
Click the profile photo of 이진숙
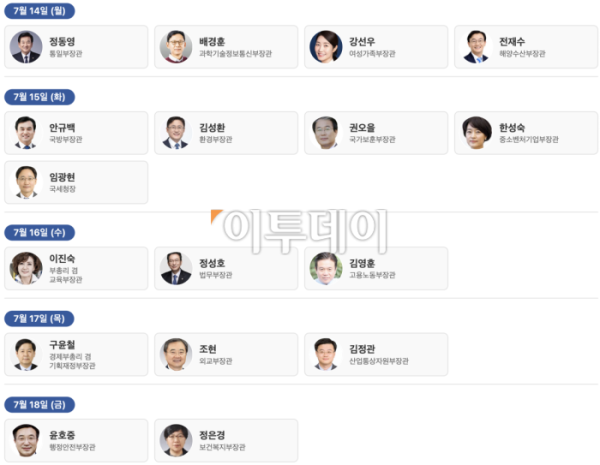click(26, 268)
